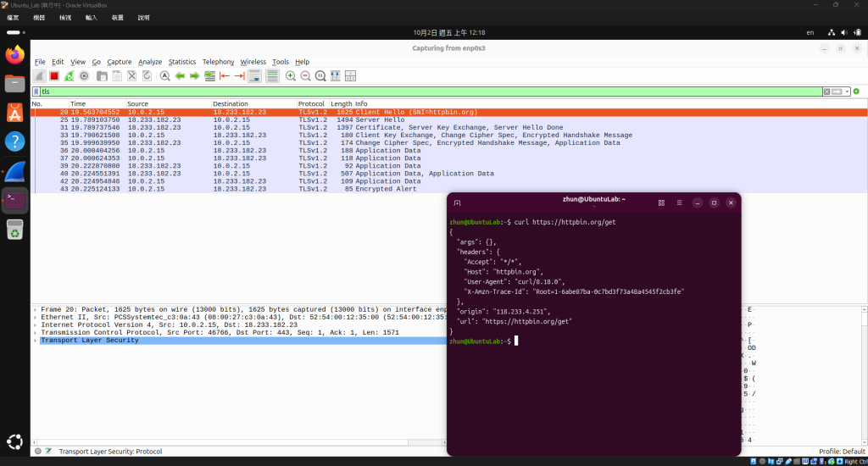Image resolution: width=868 pixels, height=466 pixels.
Task: Open display filter history dropdown
Action: pyautogui.click(x=848, y=92)
